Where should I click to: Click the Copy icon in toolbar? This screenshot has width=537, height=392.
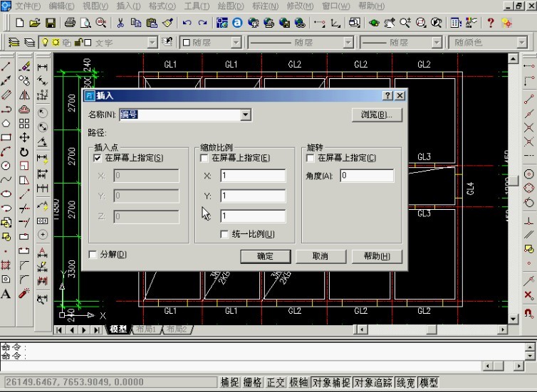click(x=136, y=23)
